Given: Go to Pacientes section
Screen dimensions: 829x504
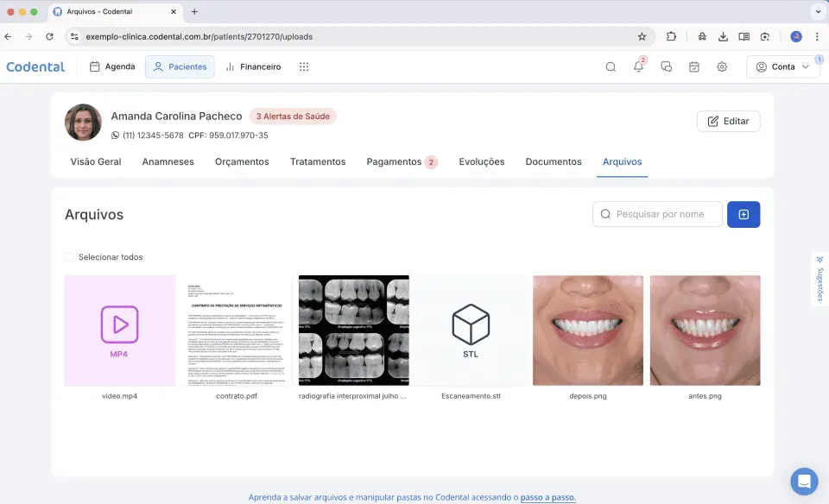Looking at the screenshot, I should tap(180, 66).
